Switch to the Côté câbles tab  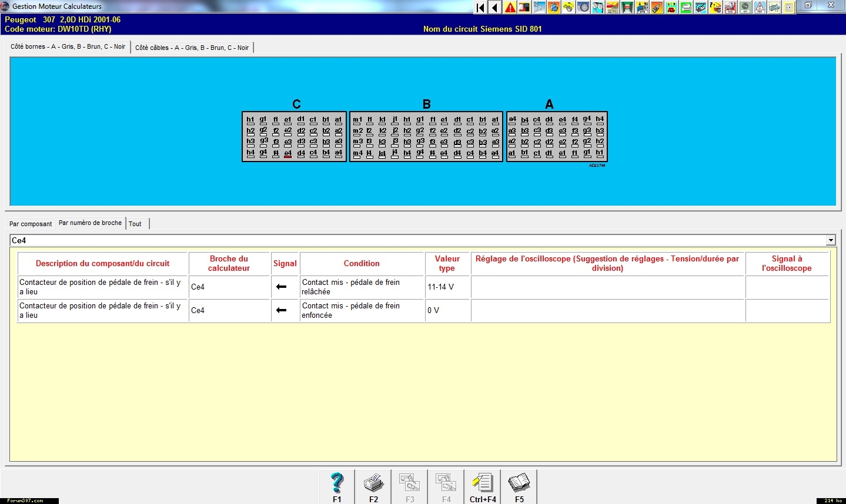[x=192, y=48]
